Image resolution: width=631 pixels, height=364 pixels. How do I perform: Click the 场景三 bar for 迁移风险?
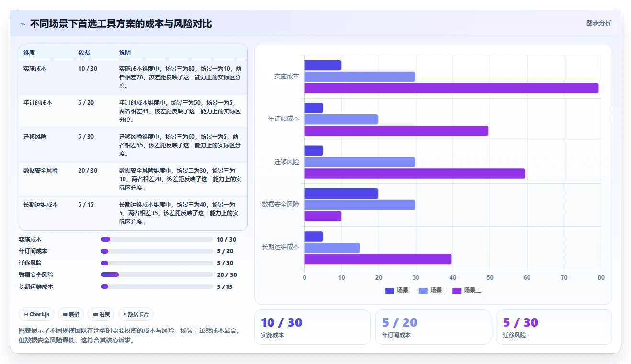point(415,174)
